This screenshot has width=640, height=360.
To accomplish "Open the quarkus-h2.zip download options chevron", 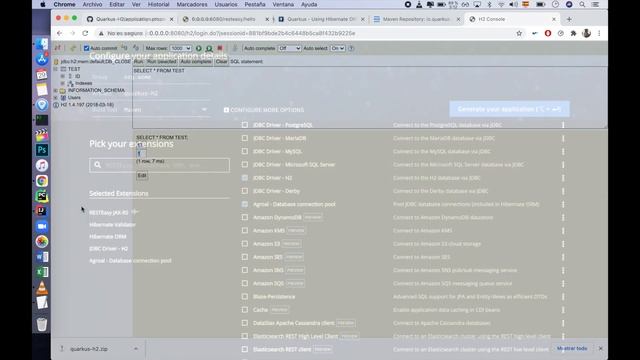I will [x=136, y=349].
